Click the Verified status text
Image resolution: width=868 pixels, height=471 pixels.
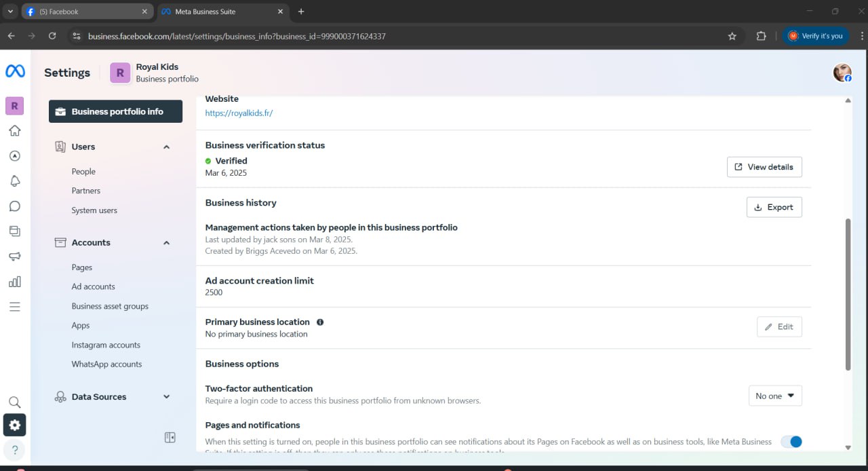tap(231, 161)
